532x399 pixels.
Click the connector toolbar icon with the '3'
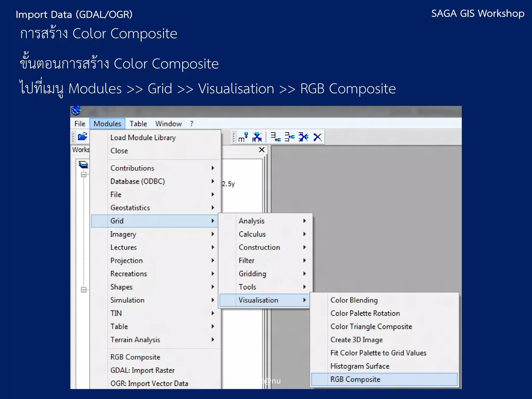pyautogui.click(x=275, y=137)
